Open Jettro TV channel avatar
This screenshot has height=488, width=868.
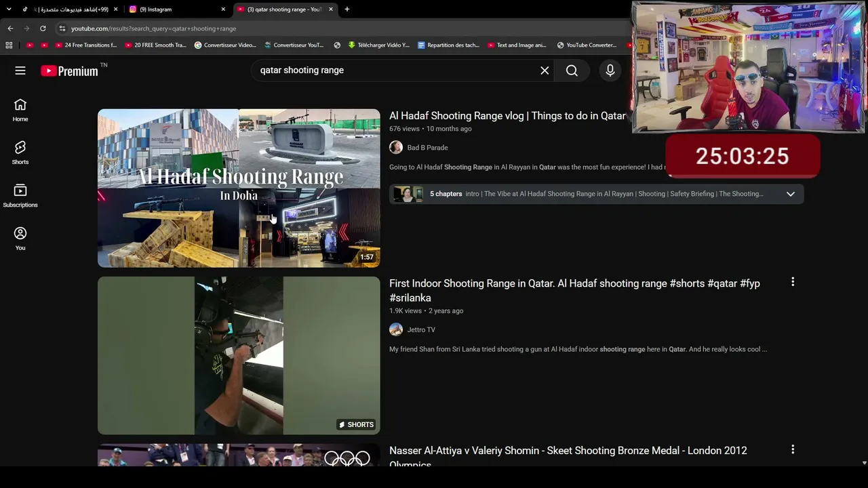pos(396,329)
